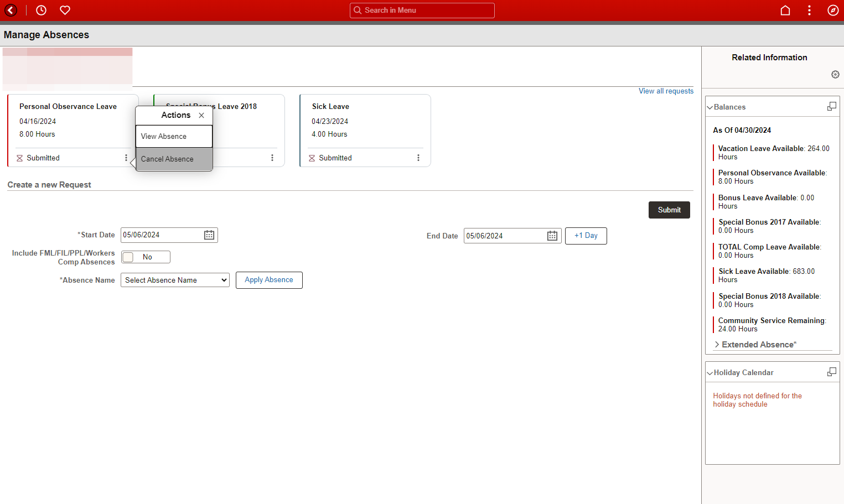Open the NavBar compass icon
The width and height of the screenshot is (844, 504).
coord(833,10)
